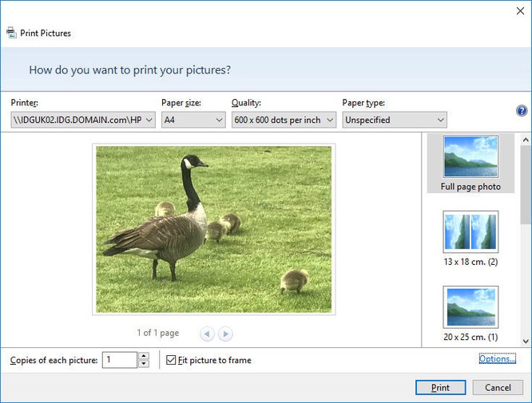
Task: Open the Paper type dropdown showing Unspecified
Action: 395,120
